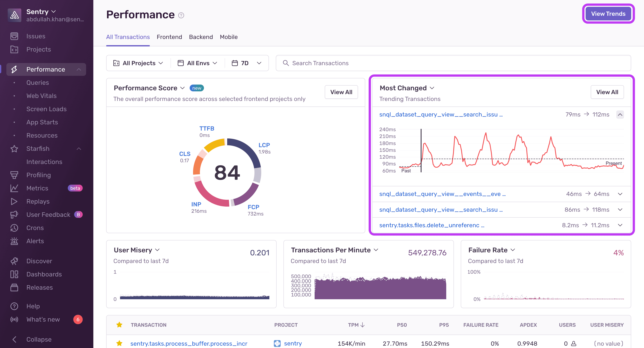This screenshot has width=644, height=348.
Task: Select the Projects icon
Action: 14,49
